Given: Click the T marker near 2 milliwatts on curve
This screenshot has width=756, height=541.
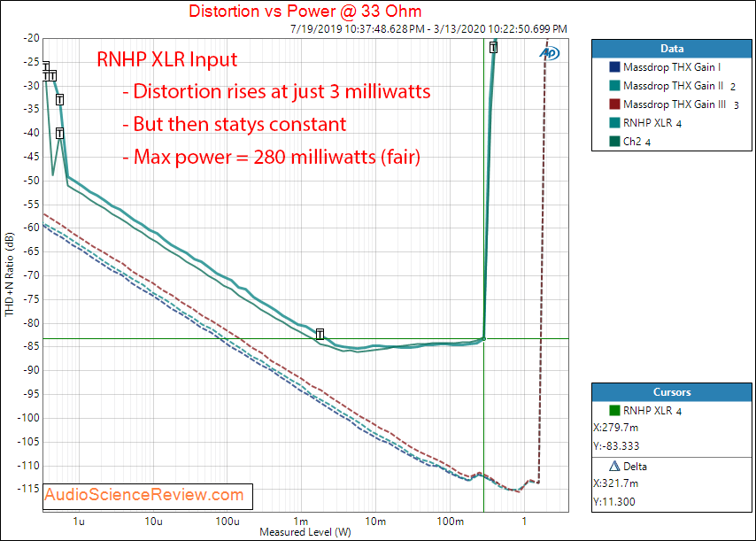Looking at the screenshot, I should tap(320, 334).
